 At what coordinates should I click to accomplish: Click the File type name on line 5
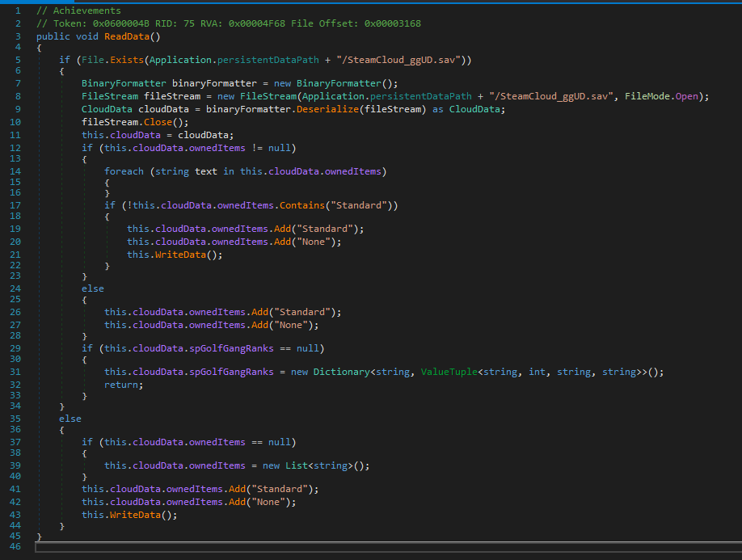[93, 60]
